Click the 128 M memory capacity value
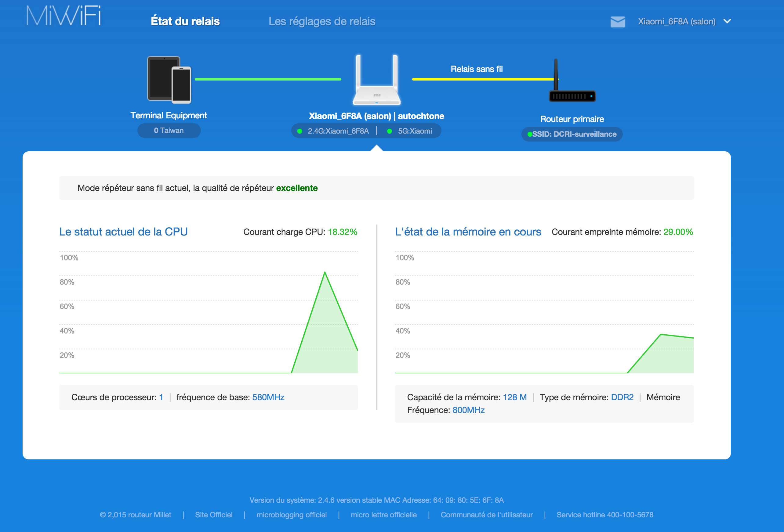This screenshot has height=532, width=784. pos(515,397)
